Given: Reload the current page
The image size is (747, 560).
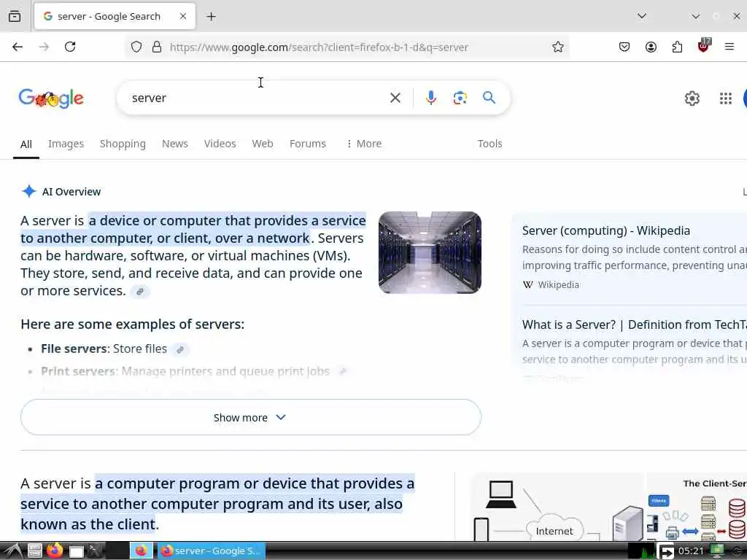Looking at the screenshot, I should pos(70,47).
